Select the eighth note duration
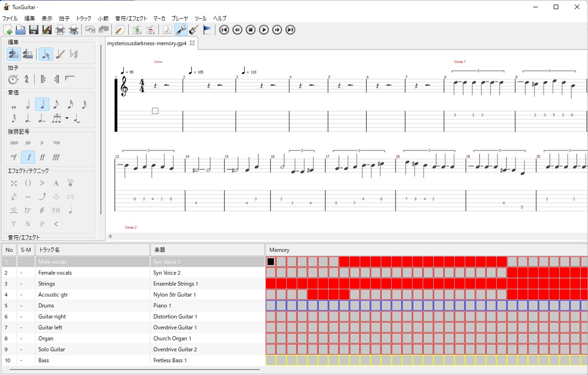The image size is (588, 375). tap(56, 104)
